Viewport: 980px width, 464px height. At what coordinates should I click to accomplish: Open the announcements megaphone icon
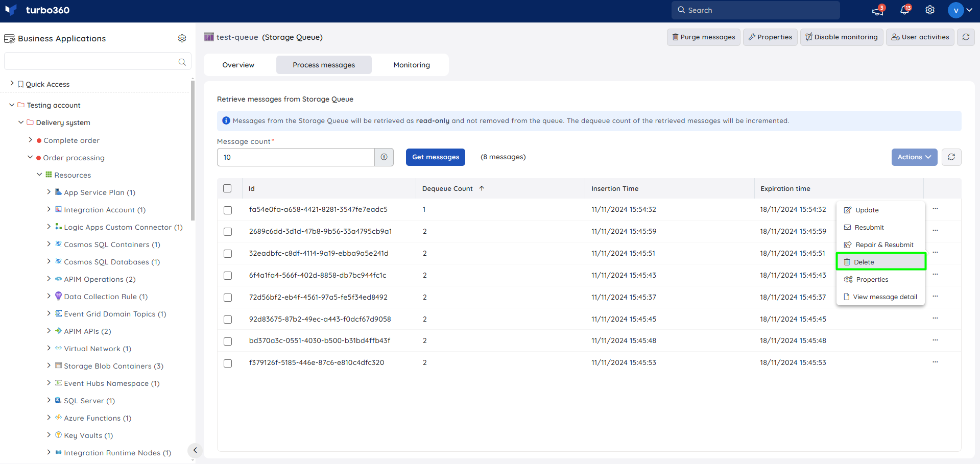point(878,10)
